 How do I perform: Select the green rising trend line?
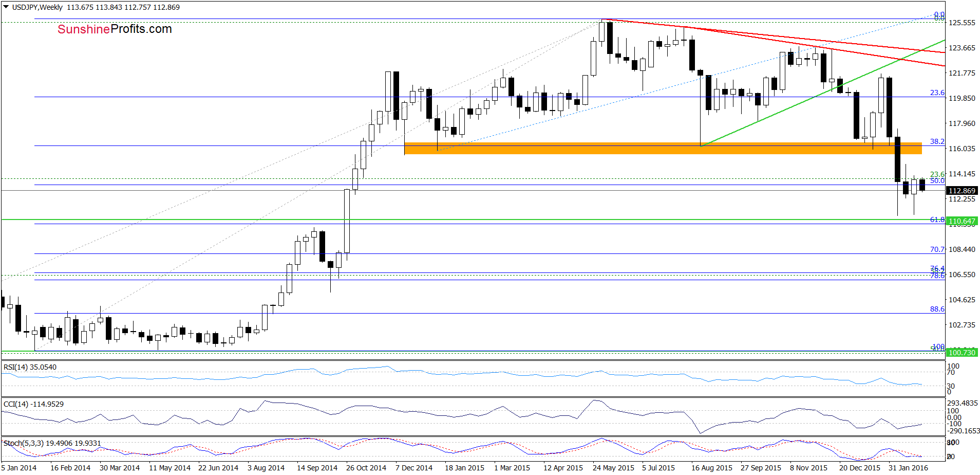tap(823, 93)
